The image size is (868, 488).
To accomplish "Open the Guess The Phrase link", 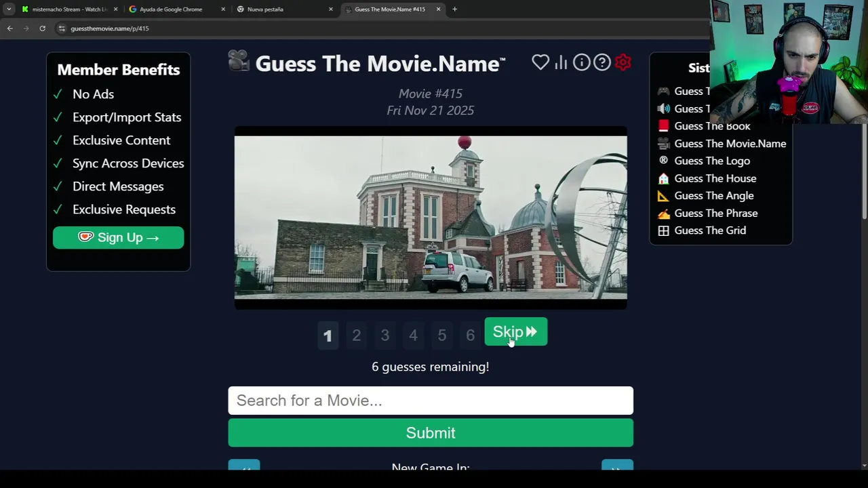I will click(x=716, y=213).
